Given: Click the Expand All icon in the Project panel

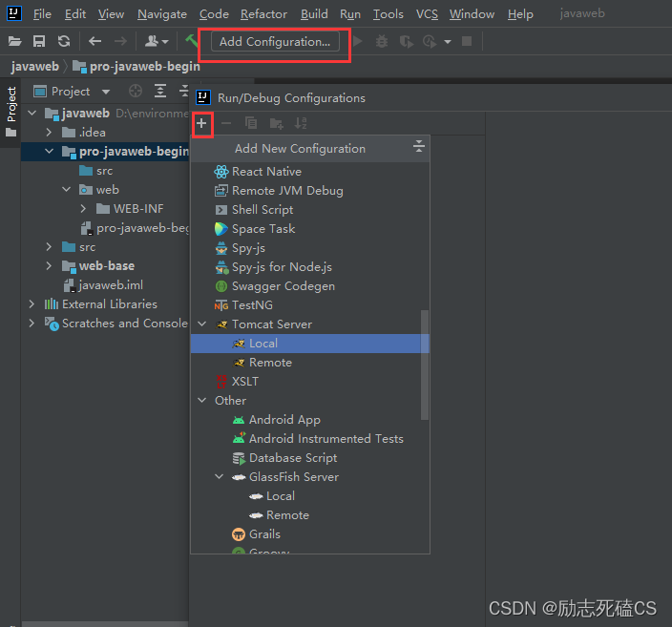Looking at the screenshot, I should click(x=160, y=91).
